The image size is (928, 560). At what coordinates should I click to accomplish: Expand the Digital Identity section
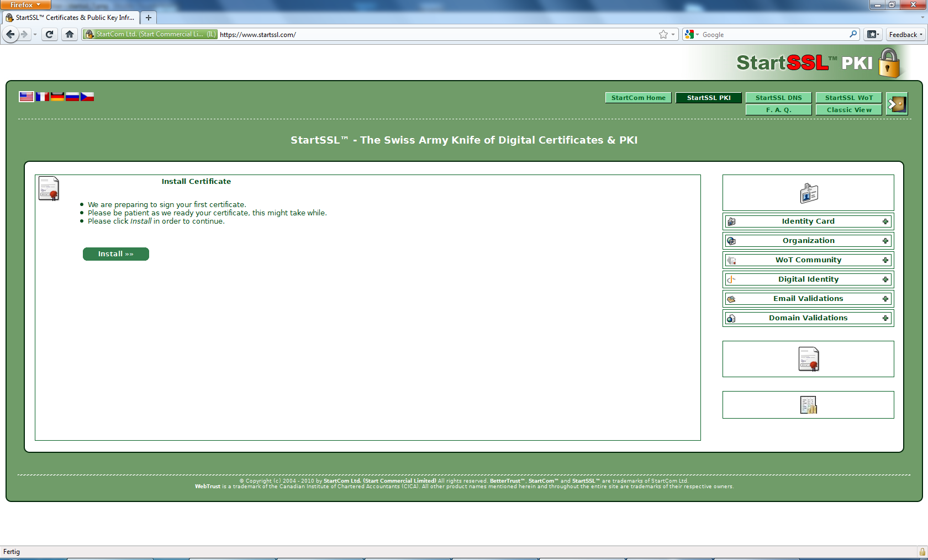(885, 279)
